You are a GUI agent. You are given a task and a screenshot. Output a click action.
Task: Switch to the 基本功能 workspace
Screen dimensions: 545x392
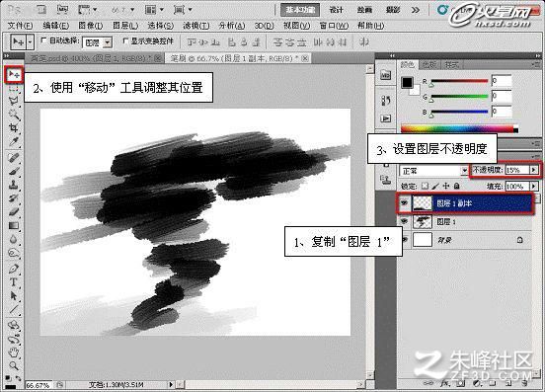(x=300, y=10)
